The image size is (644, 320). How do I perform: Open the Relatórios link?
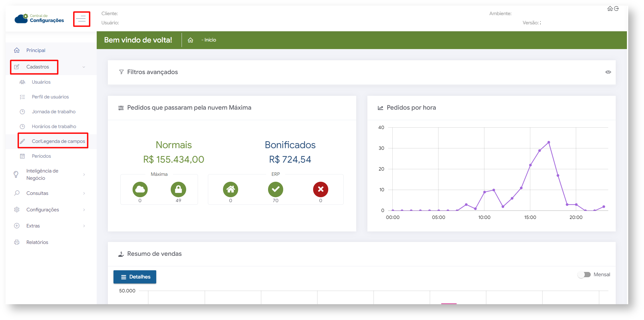pyautogui.click(x=37, y=242)
